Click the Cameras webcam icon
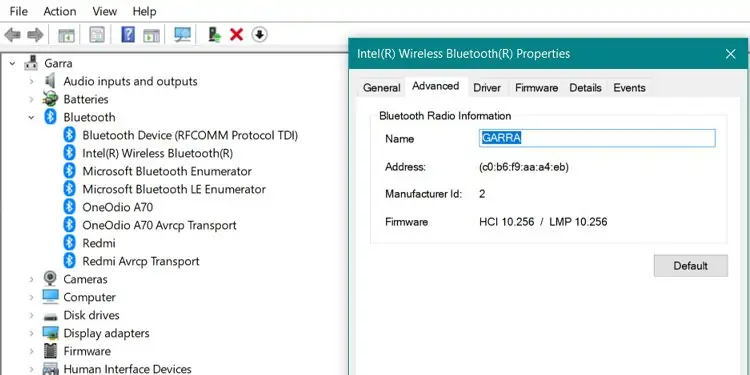750x375 pixels. pyautogui.click(x=50, y=278)
